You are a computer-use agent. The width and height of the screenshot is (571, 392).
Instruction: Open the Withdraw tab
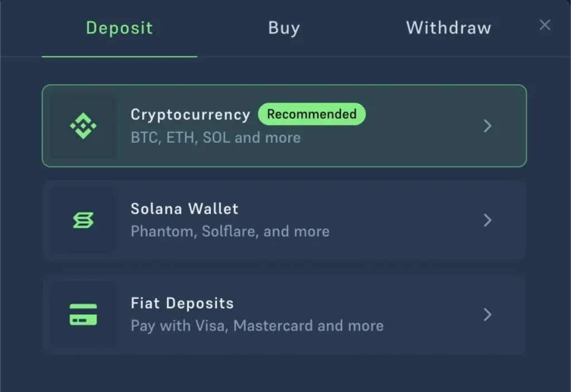pyautogui.click(x=448, y=28)
